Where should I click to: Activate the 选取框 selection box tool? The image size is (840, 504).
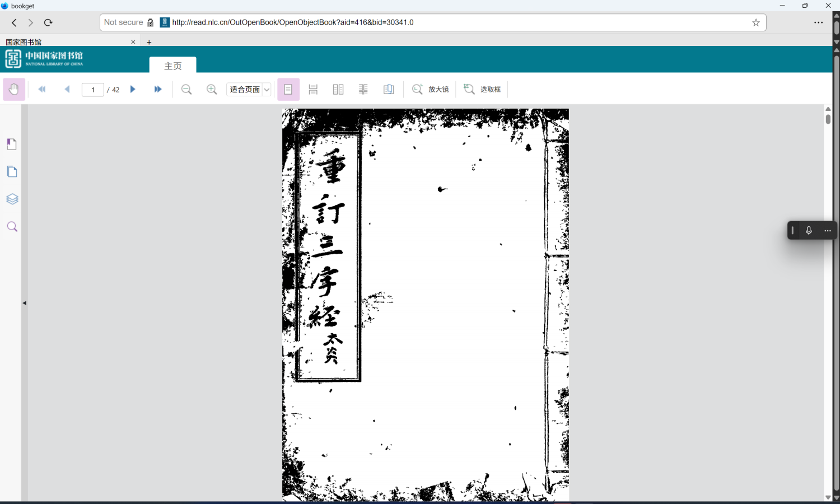click(x=482, y=90)
